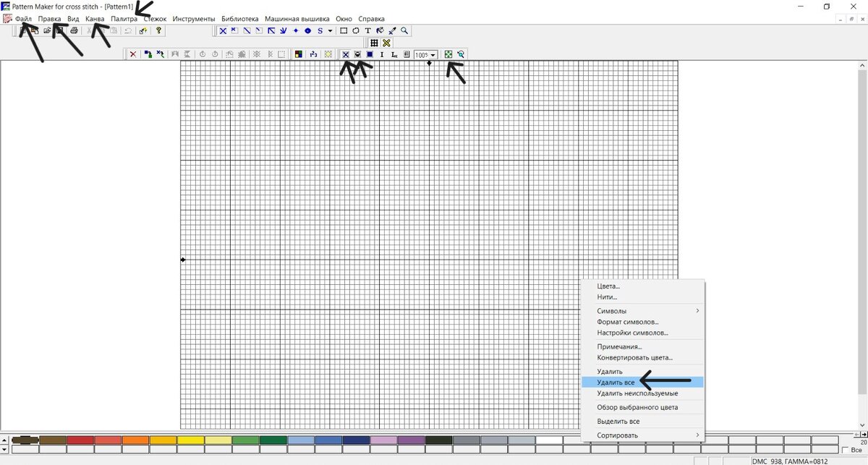Open the Палитра menu
The image size is (868, 465).
124,19
